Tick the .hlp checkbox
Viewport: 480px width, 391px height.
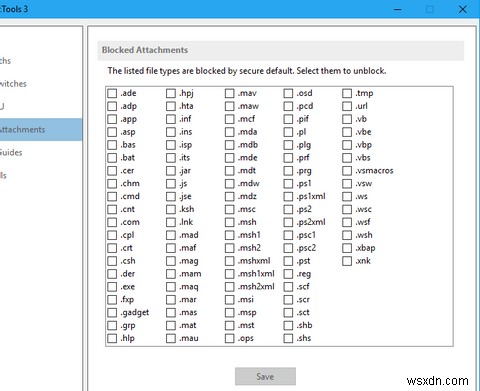[x=112, y=338]
